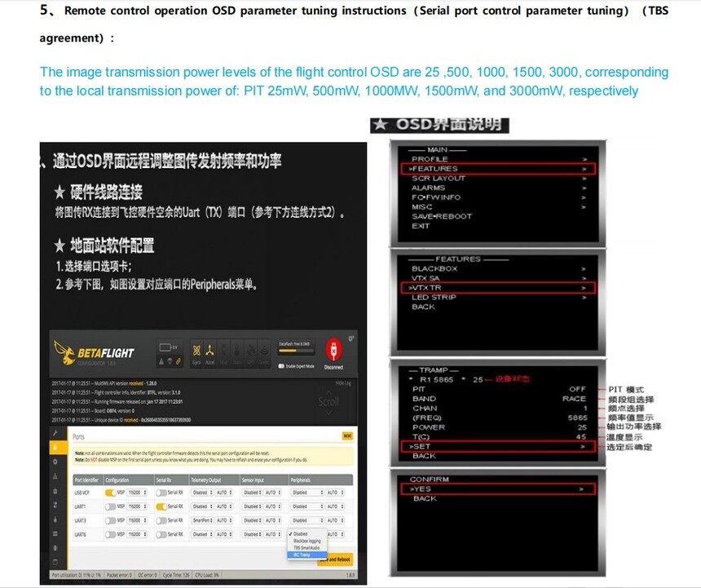Image resolution: width=701 pixels, height=588 pixels.
Task: Click the Hide Log link
Action: pyautogui.click(x=343, y=383)
